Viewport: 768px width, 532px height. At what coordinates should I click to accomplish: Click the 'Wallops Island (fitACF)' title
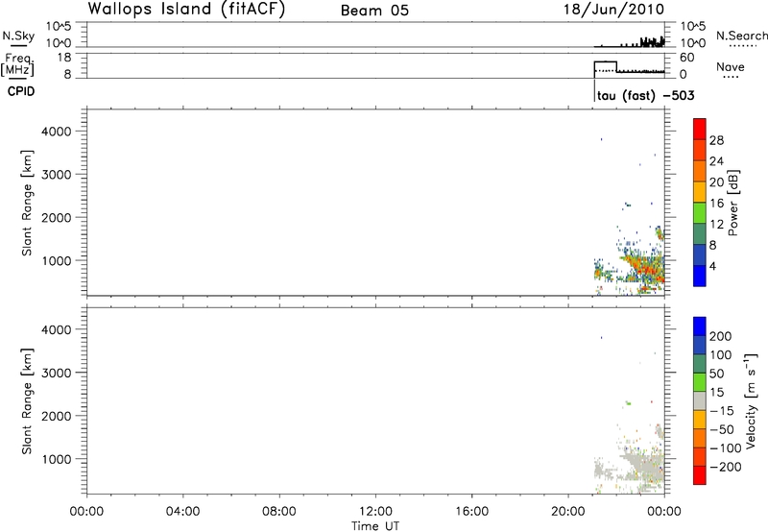pyautogui.click(x=186, y=10)
